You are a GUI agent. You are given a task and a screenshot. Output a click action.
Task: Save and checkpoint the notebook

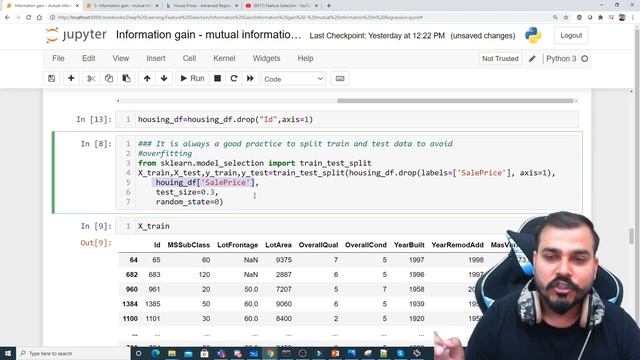click(51, 78)
